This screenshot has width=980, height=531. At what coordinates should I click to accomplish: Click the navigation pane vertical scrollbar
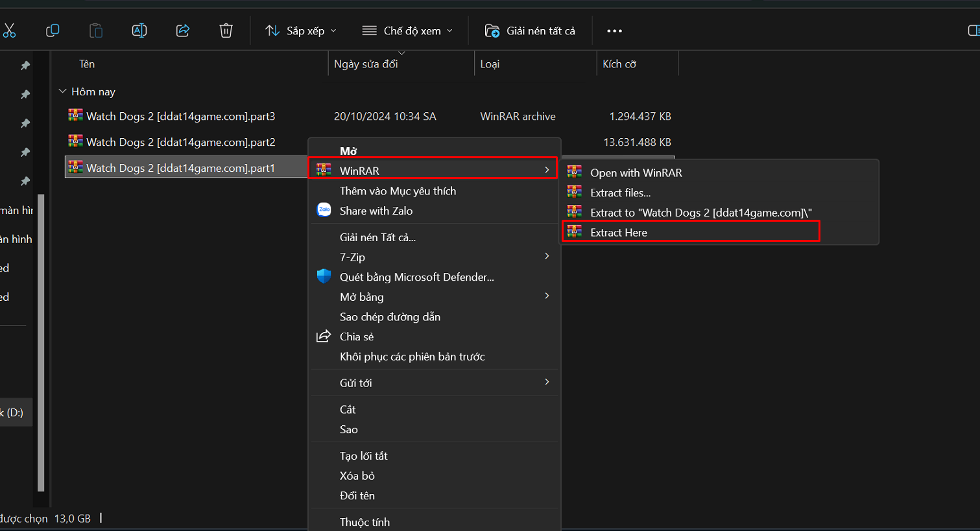click(42, 342)
